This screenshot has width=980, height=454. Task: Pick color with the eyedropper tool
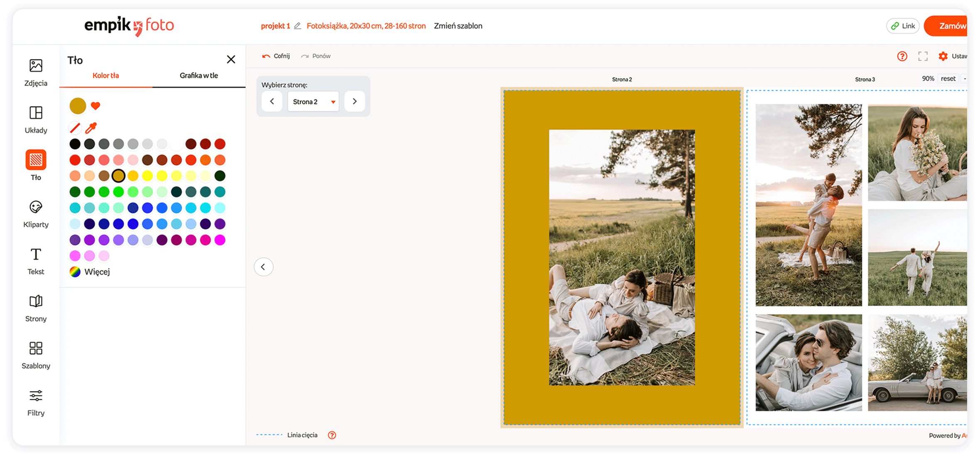[91, 128]
